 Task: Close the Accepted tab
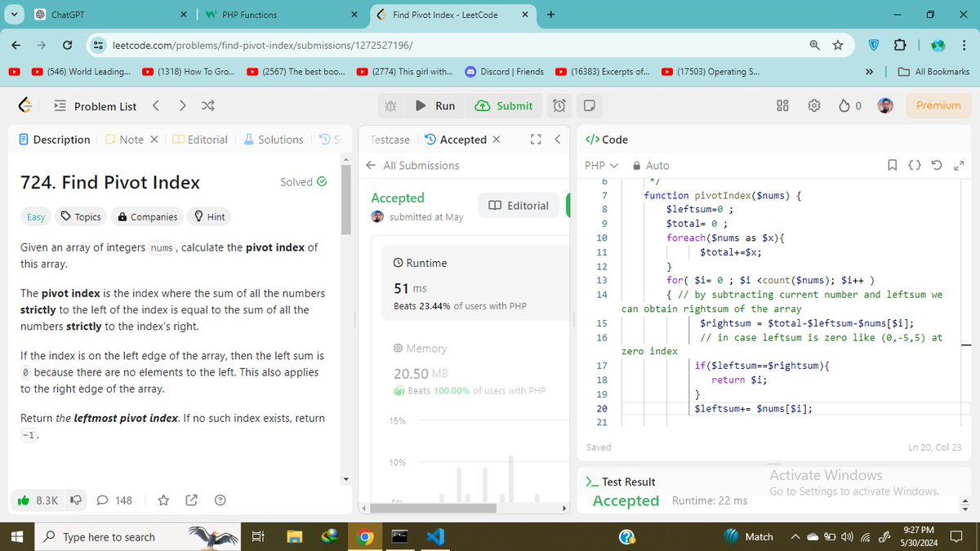tap(496, 140)
